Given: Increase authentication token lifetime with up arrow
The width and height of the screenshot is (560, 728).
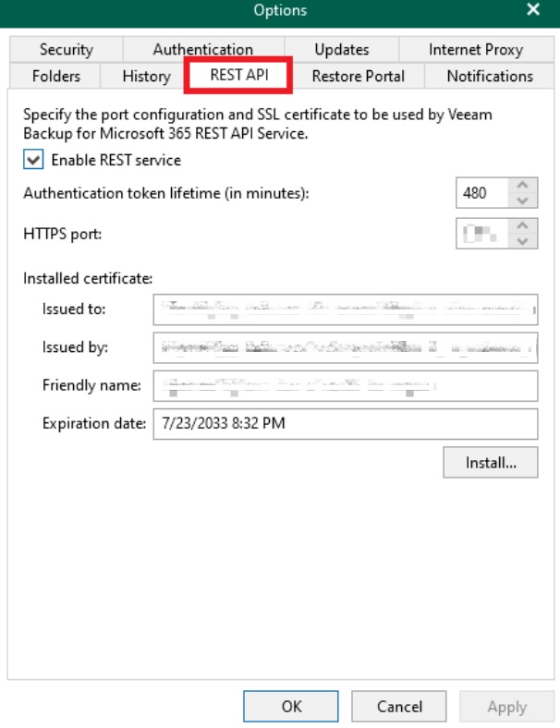Looking at the screenshot, I should [x=522, y=186].
